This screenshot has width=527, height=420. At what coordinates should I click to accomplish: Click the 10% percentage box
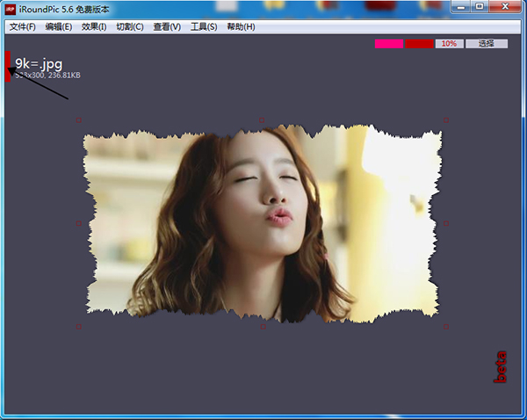pos(449,43)
